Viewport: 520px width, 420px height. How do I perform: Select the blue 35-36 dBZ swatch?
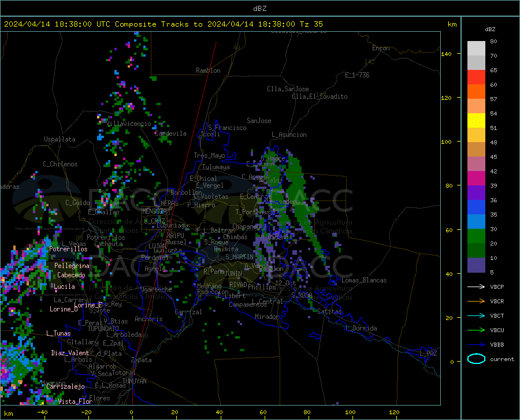(476, 207)
